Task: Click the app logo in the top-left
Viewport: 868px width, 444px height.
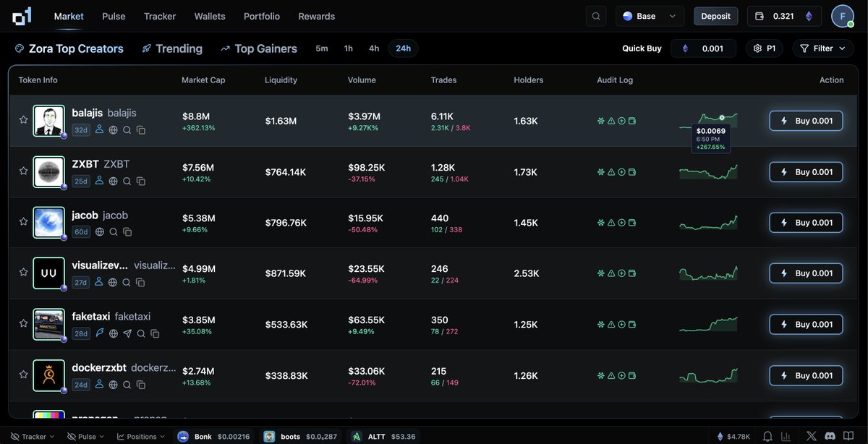Action: click(x=22, y=16)
